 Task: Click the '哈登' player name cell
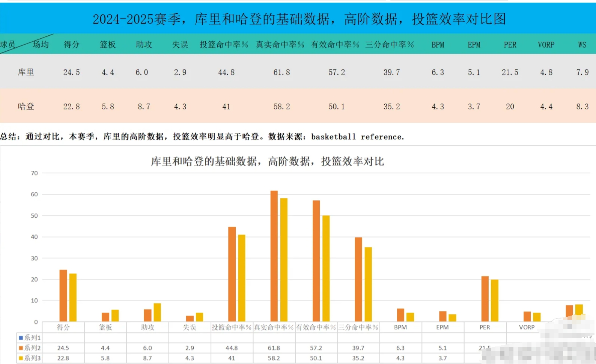tap(26, 106)
